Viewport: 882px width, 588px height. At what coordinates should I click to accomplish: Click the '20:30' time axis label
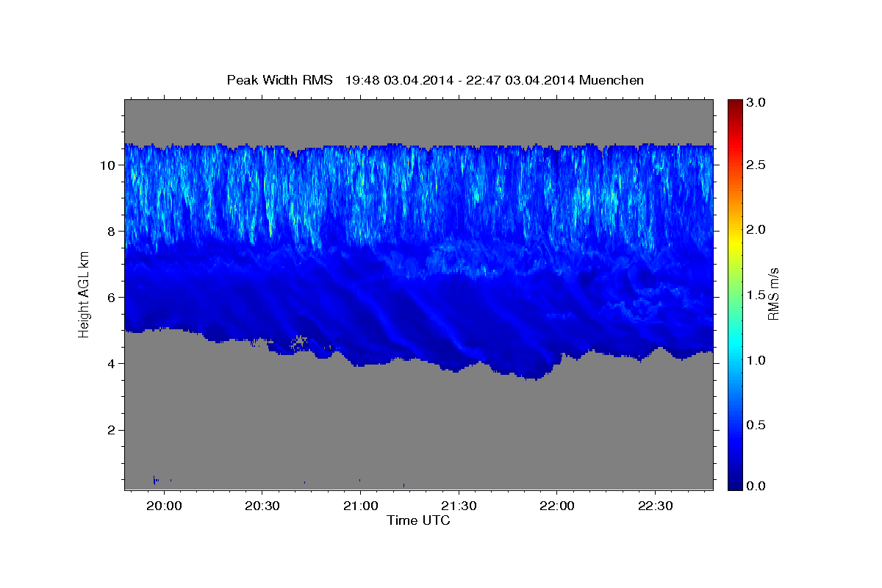click(x=262, y=506)
